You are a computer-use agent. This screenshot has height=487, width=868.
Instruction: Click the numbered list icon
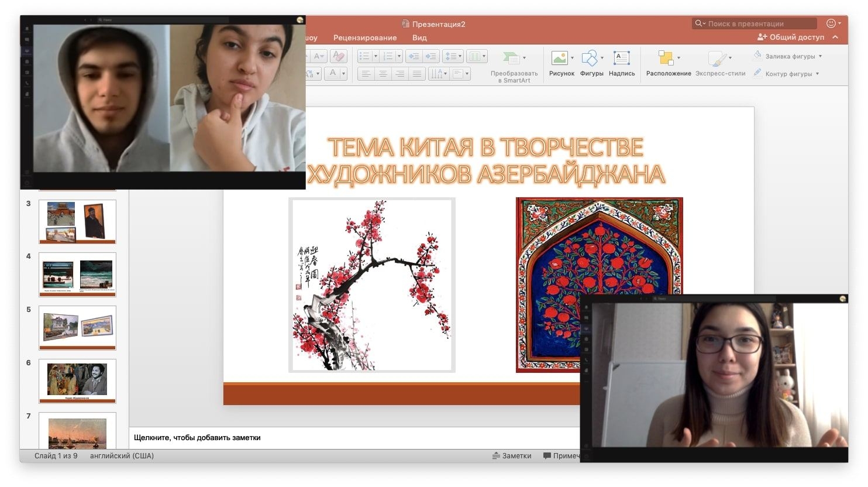pyautogui.click(x=387, y=56)
